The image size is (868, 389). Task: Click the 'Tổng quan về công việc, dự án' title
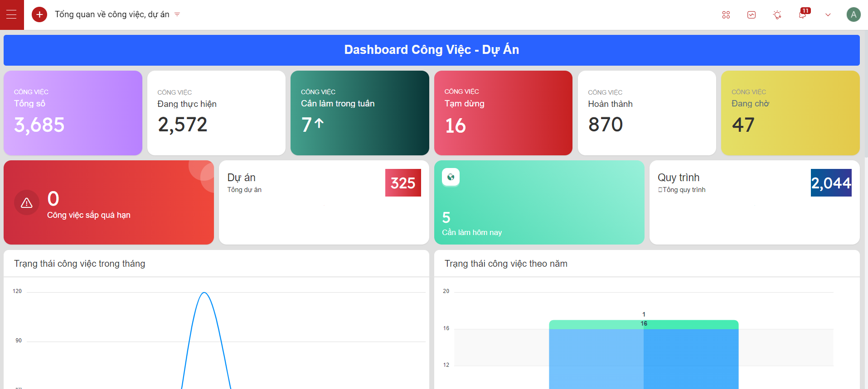coord(112,14)
